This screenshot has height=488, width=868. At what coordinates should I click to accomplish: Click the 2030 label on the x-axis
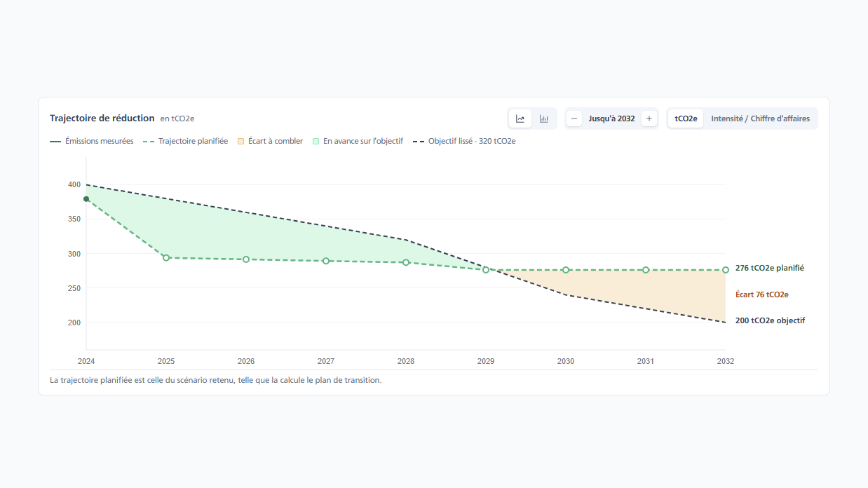pos(566,361)
